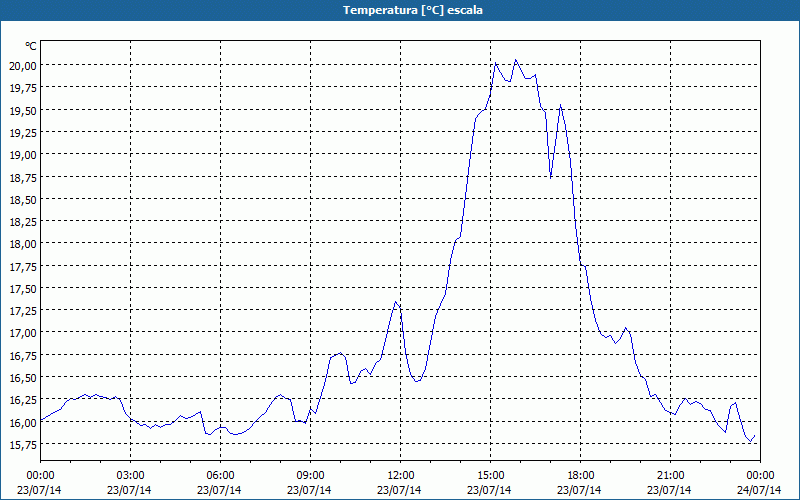The image size is (800, 500).
Task: Click the 18,75 y-axis value
Action: coord(23,177)
